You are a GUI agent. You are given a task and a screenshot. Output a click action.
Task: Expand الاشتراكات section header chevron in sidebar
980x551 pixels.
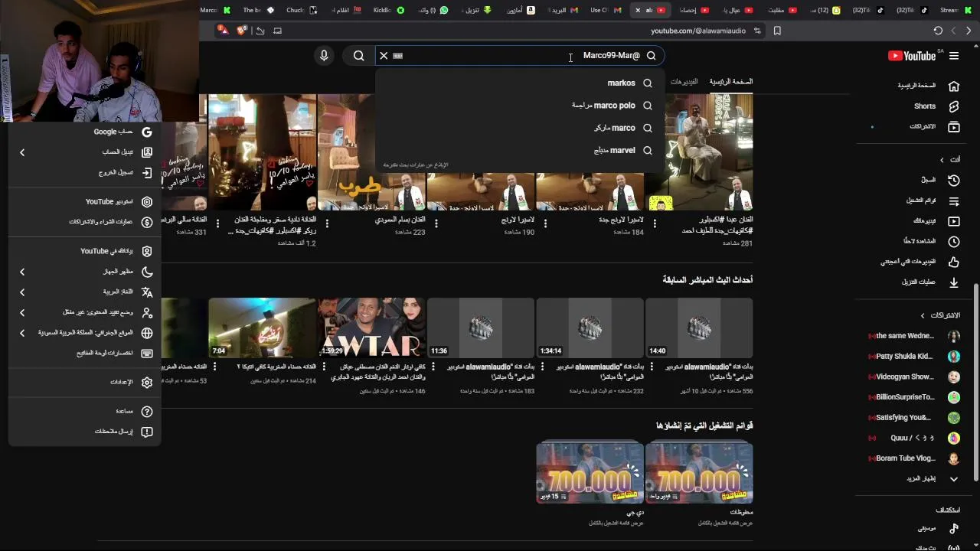923,315
